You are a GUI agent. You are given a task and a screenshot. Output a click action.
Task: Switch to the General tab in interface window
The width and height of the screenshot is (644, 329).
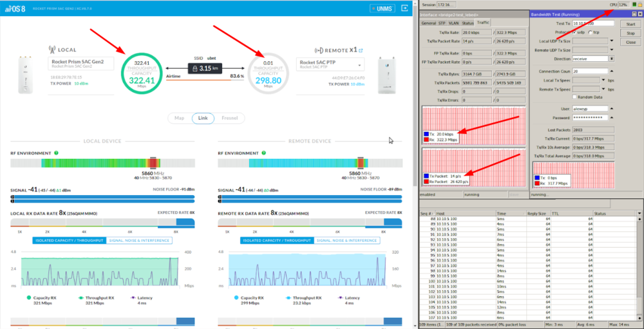click(x=428, y=23)
